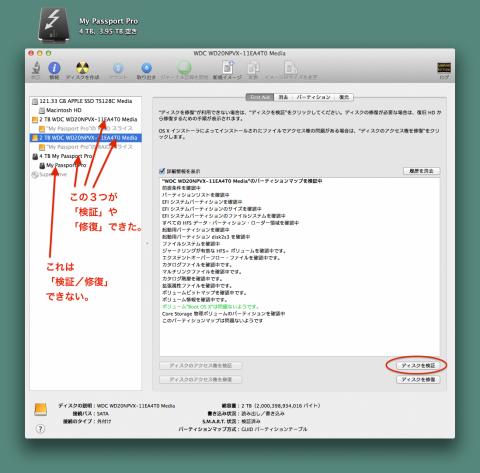Click the green Boot OS X volume OK log line
480x473 pixels.
[210, 307]
